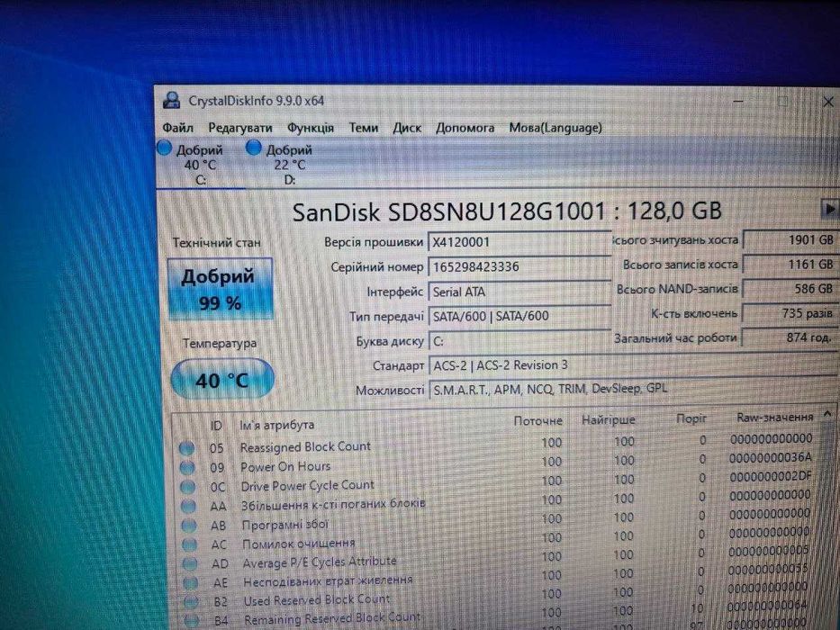Minimize the CrystalDiskInfo window
This screenshot has height=630, width=840.
coord(738,100)
